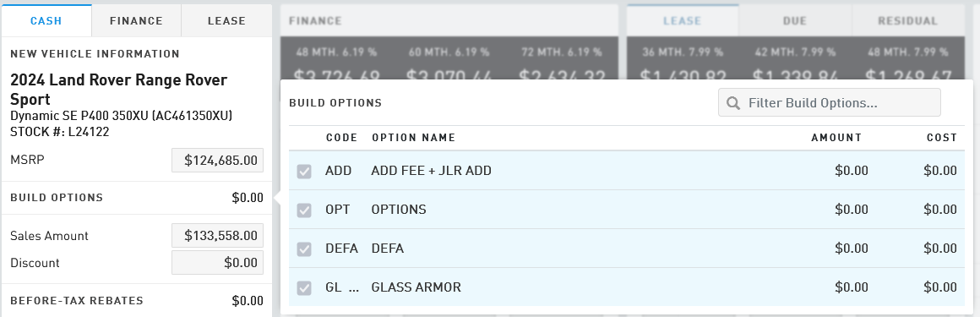Click the Sales Amount input field
Image resolution: width=980 pixels, height=317 pixels.
pos(217,236)
